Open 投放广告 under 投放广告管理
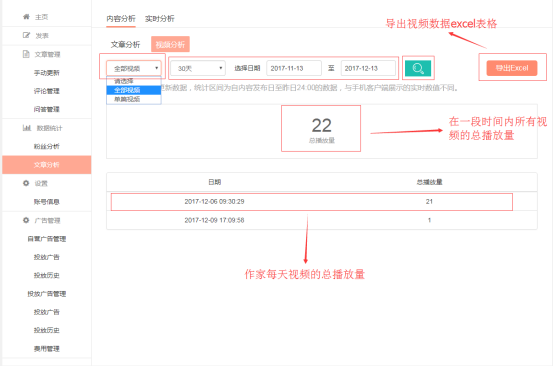The width and height of the screenshot is (553, 367). (x=47, y=312)
